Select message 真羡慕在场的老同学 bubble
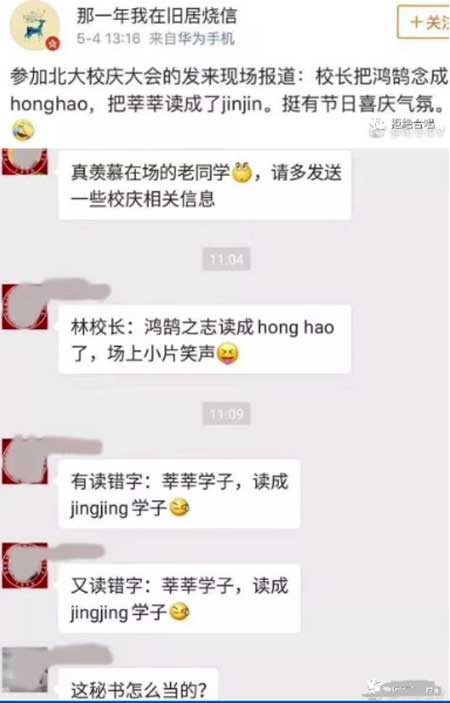Image resolution: width=450 pixels, height=703 pixels. tap(204, 185)
